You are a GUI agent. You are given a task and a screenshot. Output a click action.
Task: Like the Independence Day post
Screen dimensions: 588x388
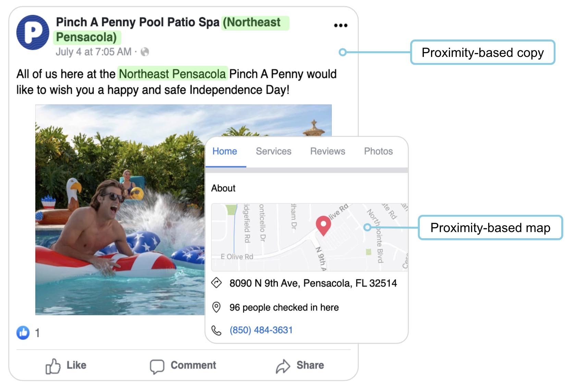tap(66, 366)
